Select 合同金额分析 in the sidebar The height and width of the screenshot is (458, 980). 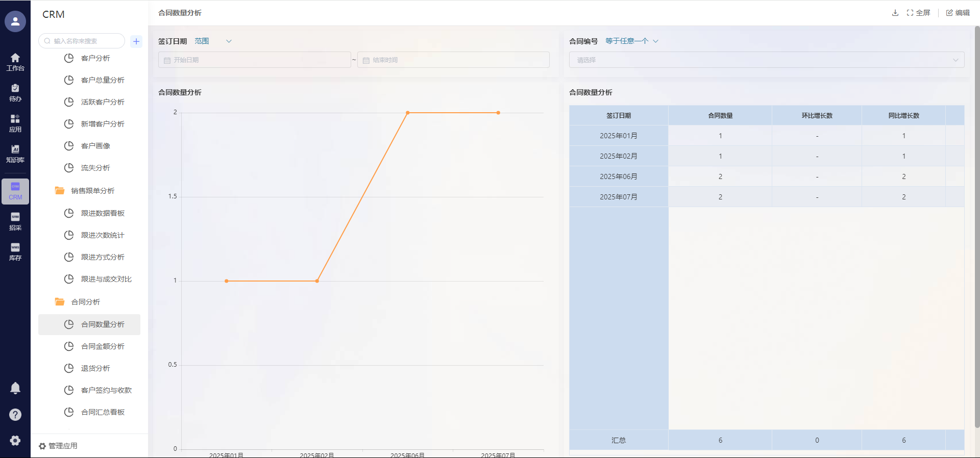pos(103,346)
